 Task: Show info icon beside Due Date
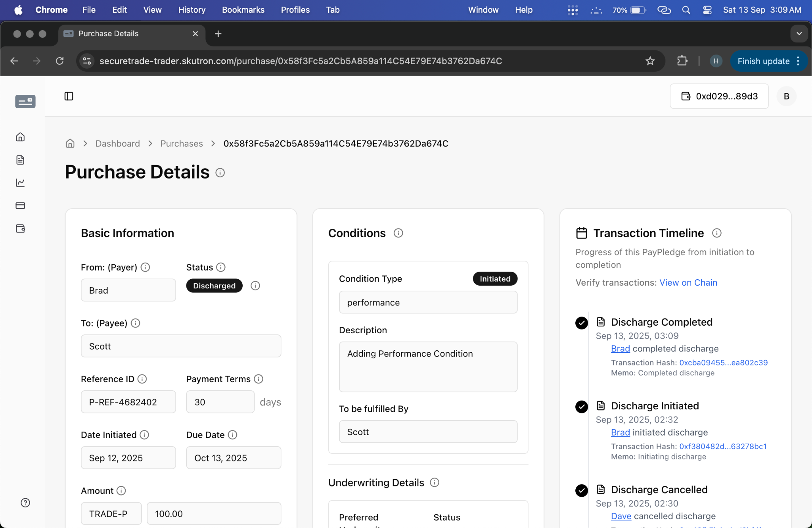[x=233, y=435]
